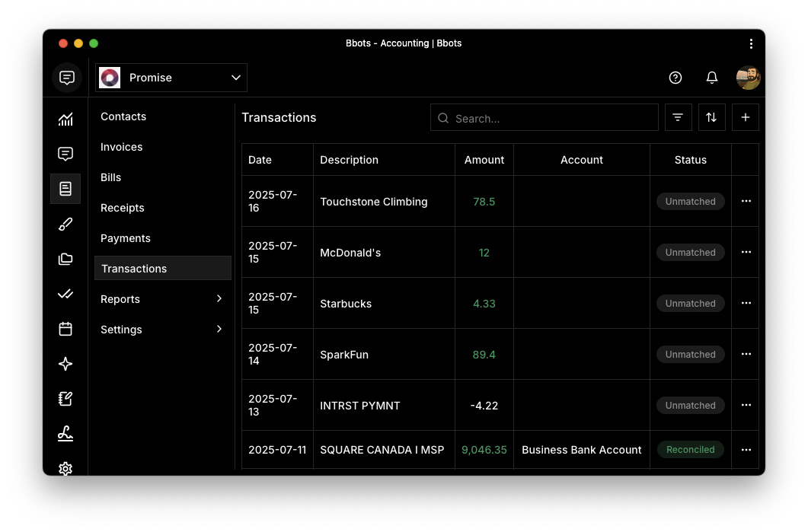The image size is (808, 532).
Task: Click Unmatched status for INTRST PYMNT
Action: [690, 406]
